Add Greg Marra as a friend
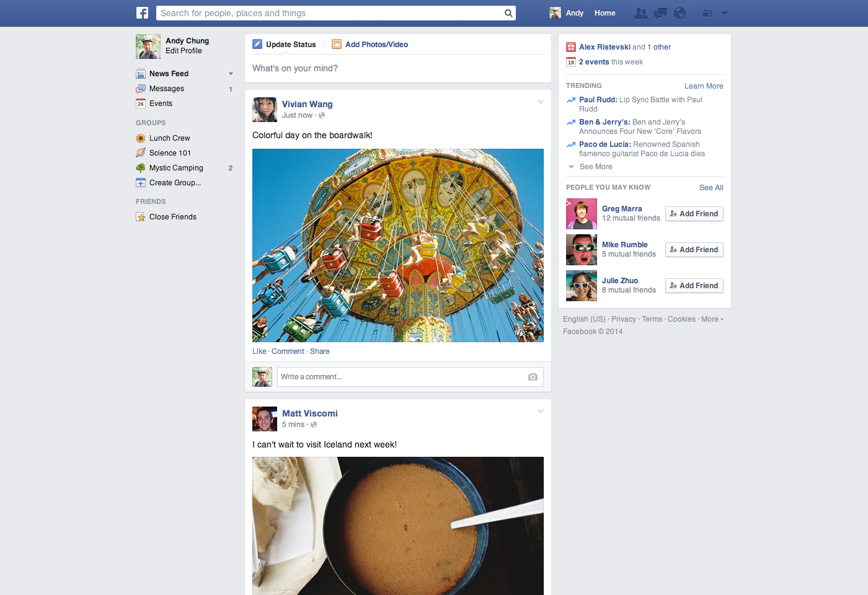 click(694, 214)
